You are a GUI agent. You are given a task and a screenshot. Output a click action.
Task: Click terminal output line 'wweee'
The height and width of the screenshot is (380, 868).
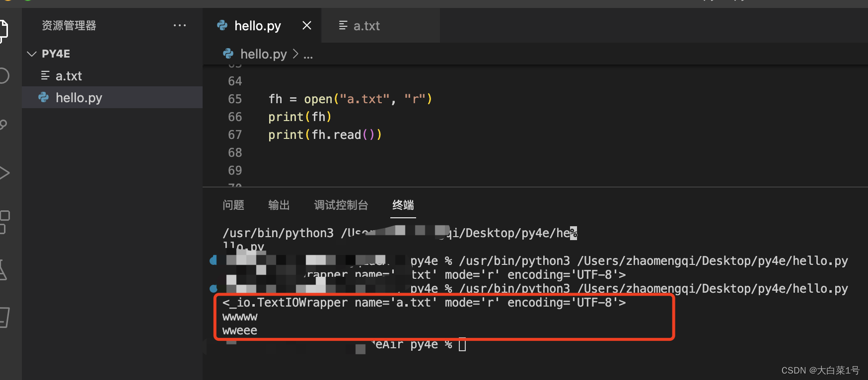coord(240,330)
